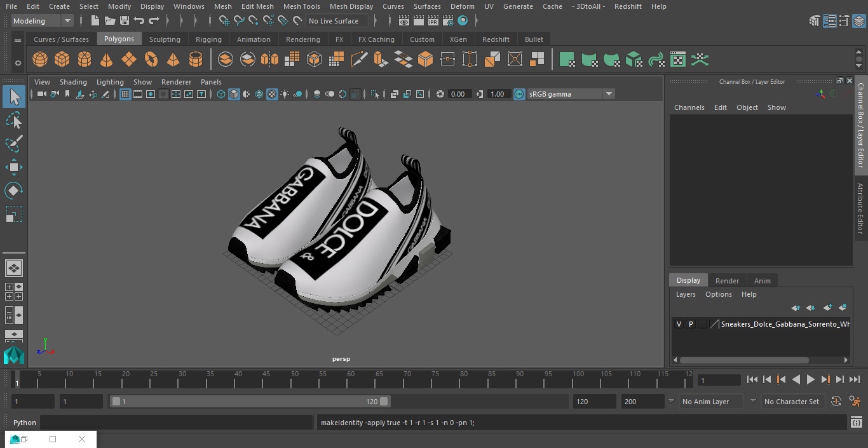Create a polygon cube from shelf
This screenshot has width=868, height=448.
pos(62,60)
